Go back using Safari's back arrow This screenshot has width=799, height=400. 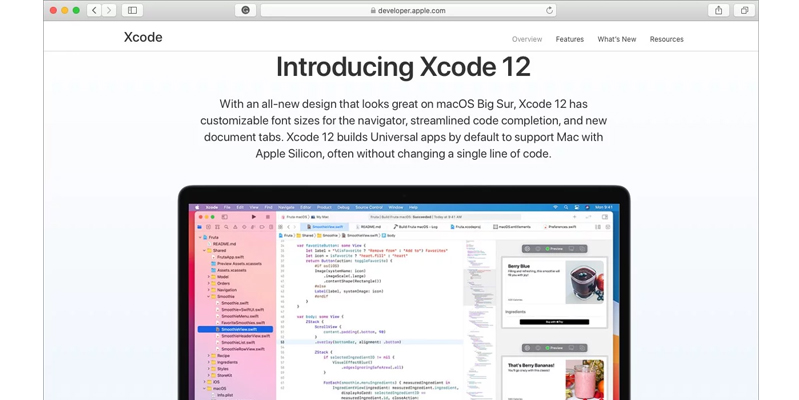click(93, 10)
